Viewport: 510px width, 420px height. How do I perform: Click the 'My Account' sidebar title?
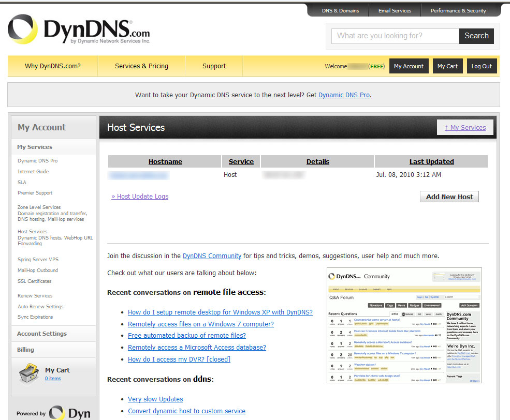(x=41, y=127)
